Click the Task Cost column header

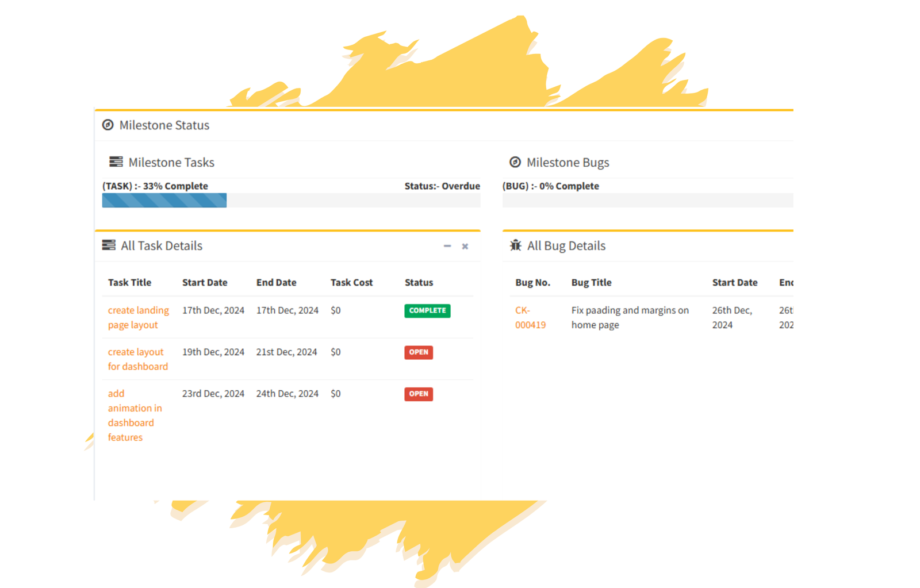click(x=351, y=282)
